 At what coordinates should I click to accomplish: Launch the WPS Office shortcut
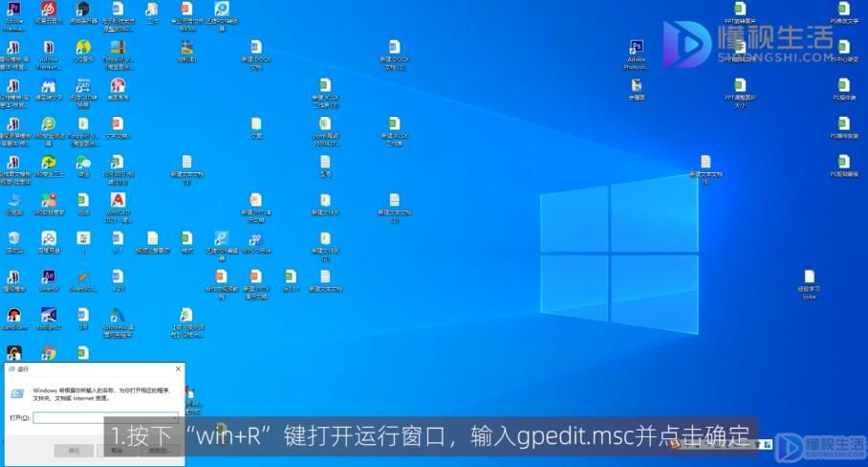256,238
